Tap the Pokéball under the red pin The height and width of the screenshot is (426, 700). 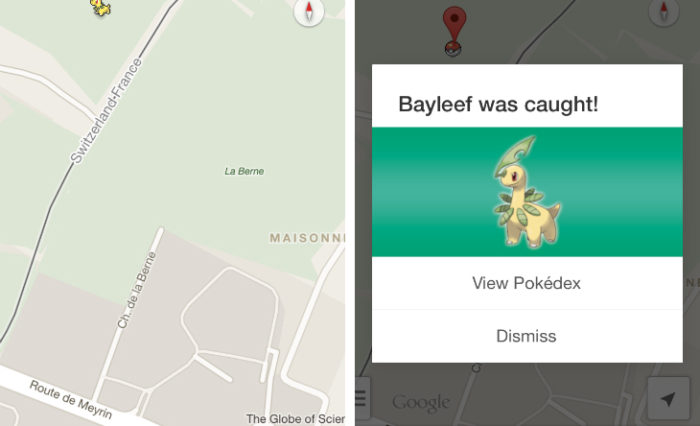tap(453, 49)
